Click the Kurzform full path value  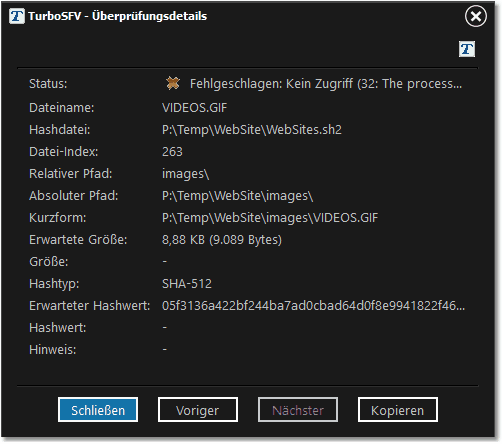[x=270, y=218]
